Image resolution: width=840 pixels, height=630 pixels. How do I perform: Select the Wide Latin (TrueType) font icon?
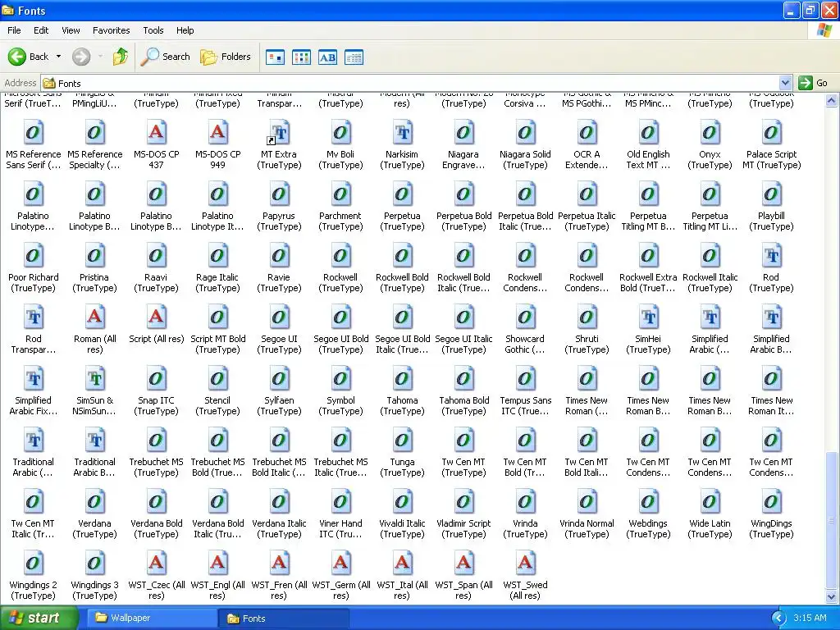click(x=710, y=502)
